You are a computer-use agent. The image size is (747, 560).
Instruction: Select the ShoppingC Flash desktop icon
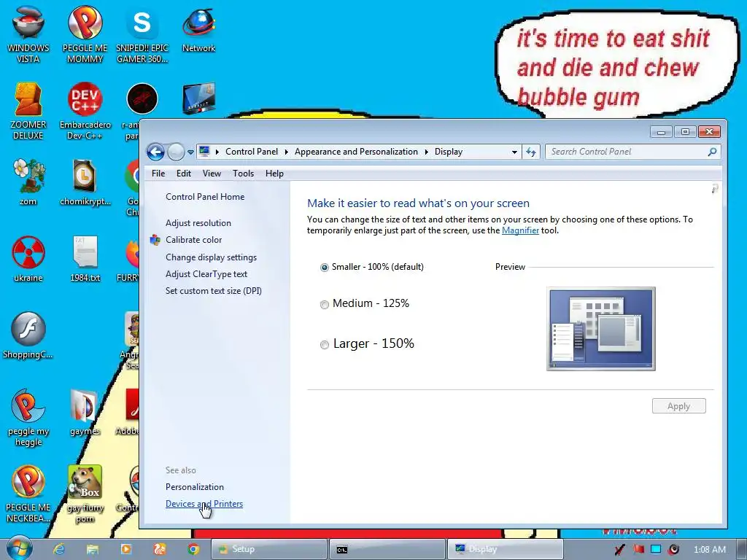pyautogui.click(x=28, y=335)
